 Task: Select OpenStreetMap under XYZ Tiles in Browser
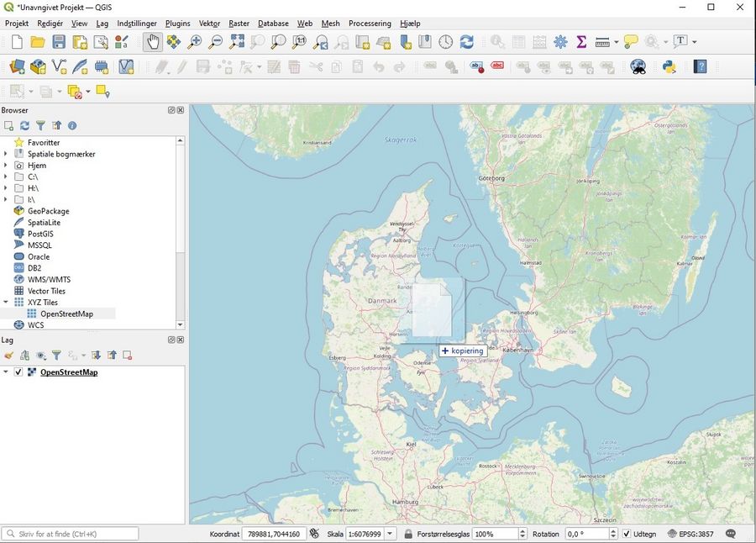(x=66, y=314)
